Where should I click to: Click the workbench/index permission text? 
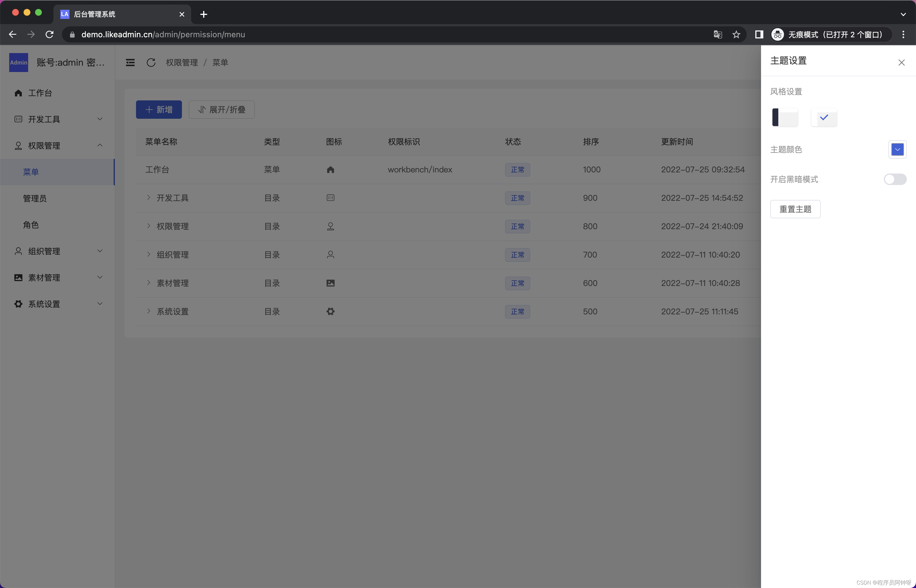(x=420, y=170)
